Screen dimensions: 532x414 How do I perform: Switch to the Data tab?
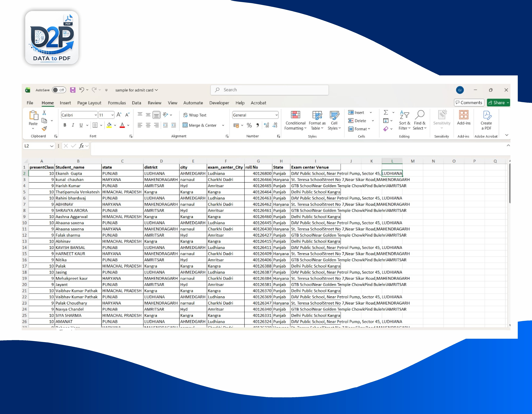click(x=136, y=103)
